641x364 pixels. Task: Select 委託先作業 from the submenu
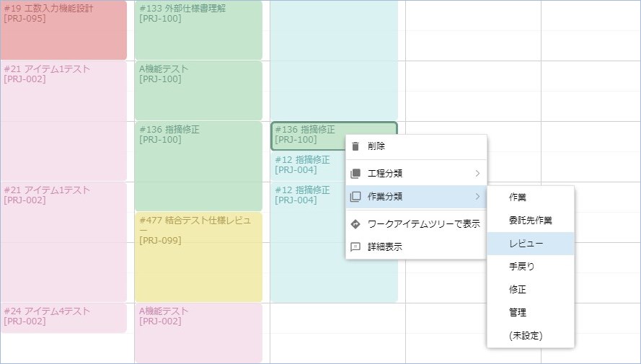point(530,221)
